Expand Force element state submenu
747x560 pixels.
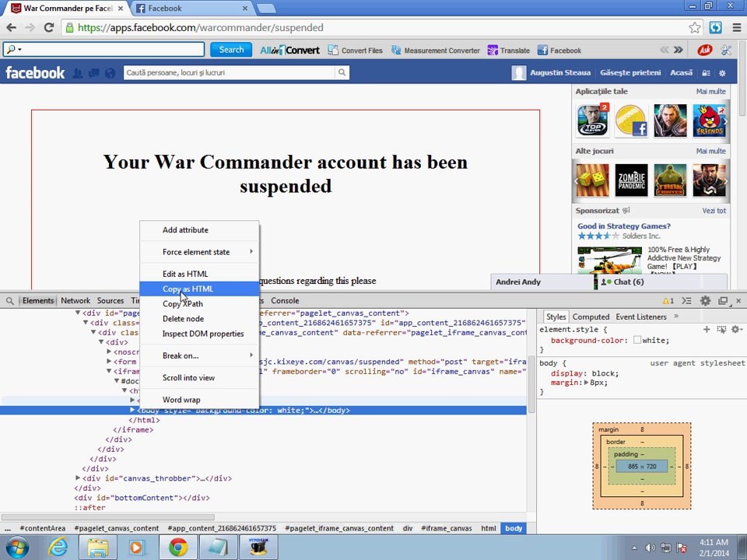point(199,252)
